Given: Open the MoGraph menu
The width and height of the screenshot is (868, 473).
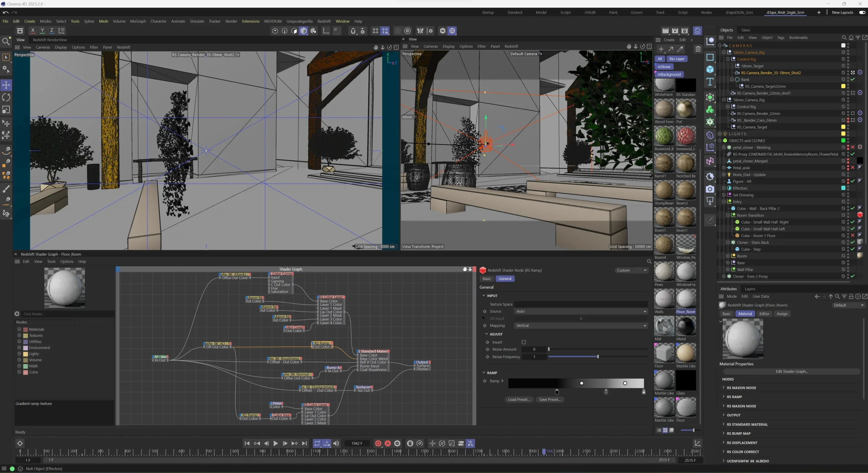Looking at the screenshot, I should pyautogui.click(x=138, y=21).
